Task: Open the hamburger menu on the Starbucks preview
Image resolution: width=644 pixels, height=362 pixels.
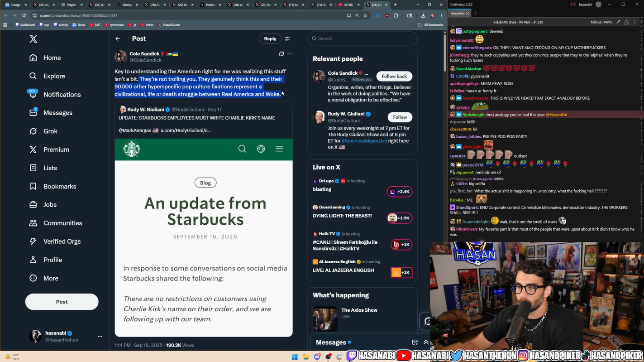Action: click(x=279, y=149)
